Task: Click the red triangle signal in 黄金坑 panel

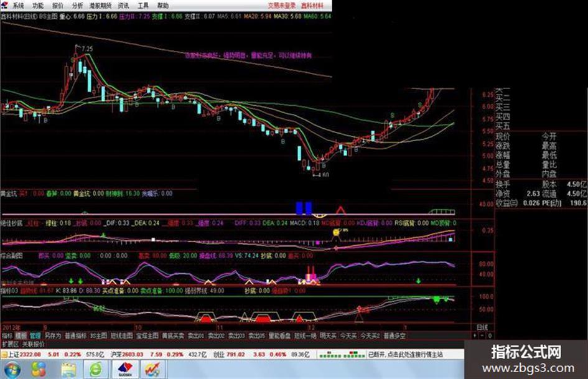Action: (x=340, y=210)
